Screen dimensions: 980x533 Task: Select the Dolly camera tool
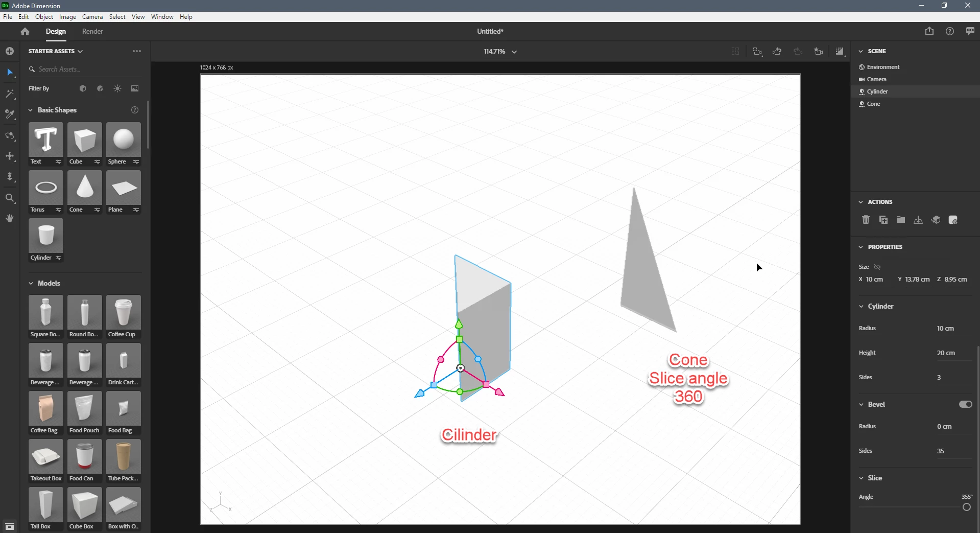coord(10,177)
